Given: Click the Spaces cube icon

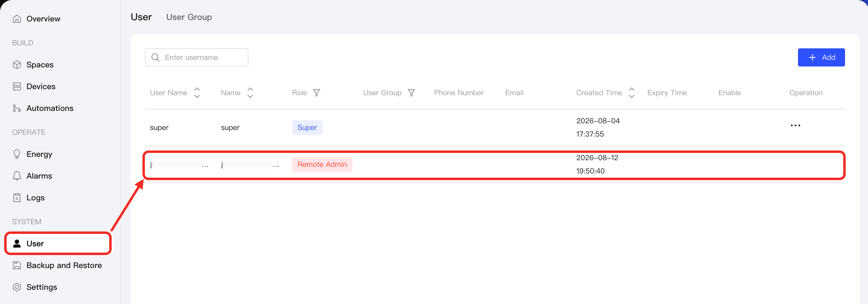Looking at the screenshot, I should (x=17, y=65).
